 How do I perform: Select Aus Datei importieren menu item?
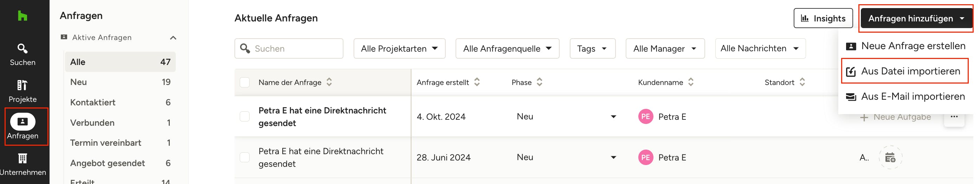[904, 71]
